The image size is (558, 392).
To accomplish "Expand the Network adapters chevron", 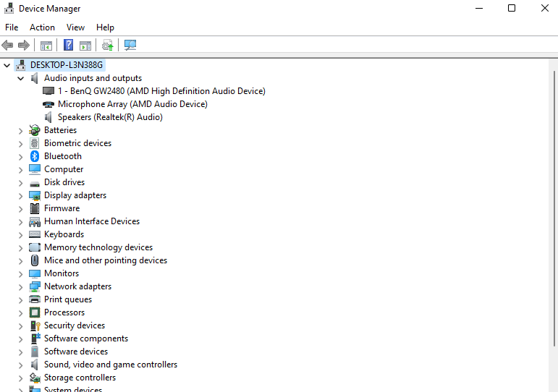I will [x=21, y=287].
